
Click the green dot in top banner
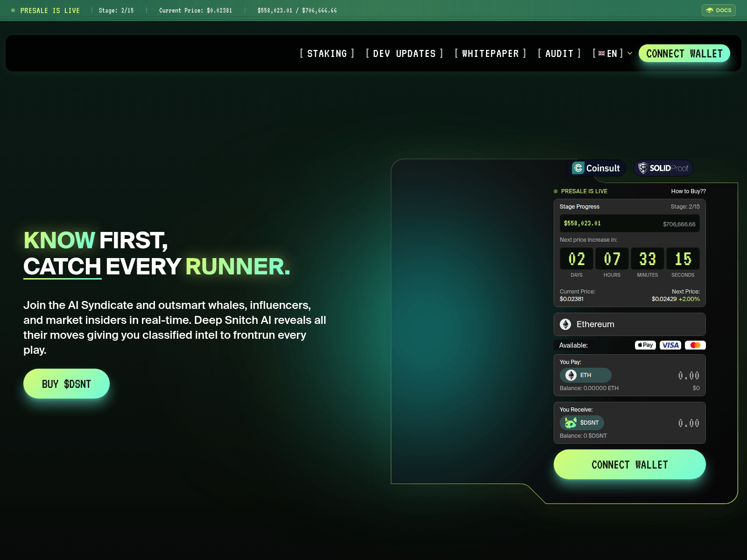[13, 10]
